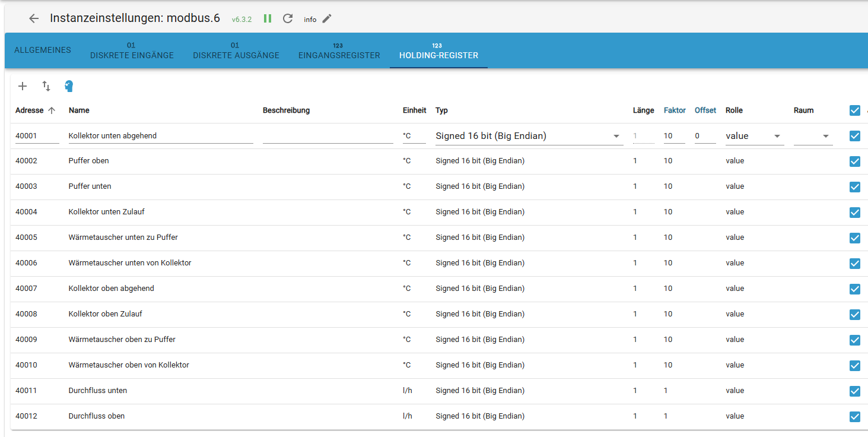This screenshot has height=437, width=868.
Task: Click the reload instance icon
Action: coord(288,18)
